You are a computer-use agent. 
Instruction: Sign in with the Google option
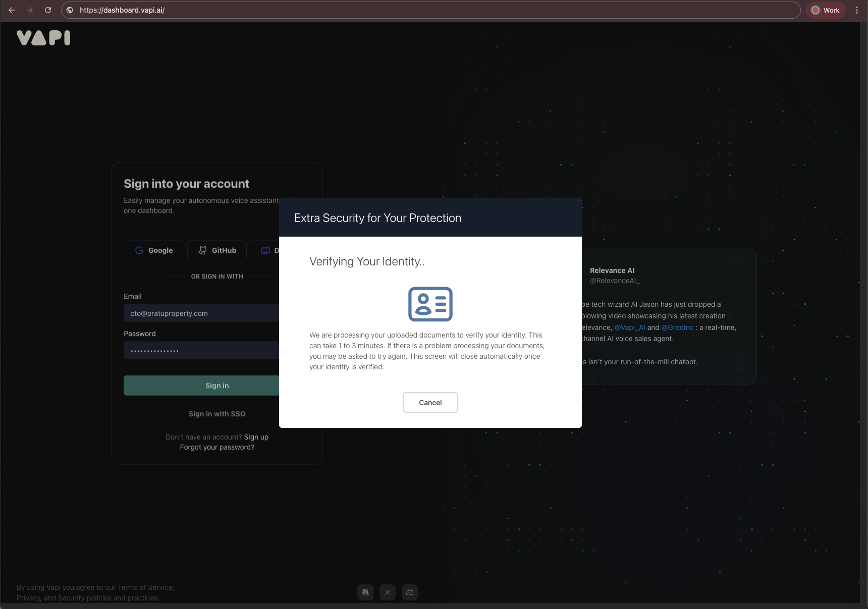(x=153, y=250)
